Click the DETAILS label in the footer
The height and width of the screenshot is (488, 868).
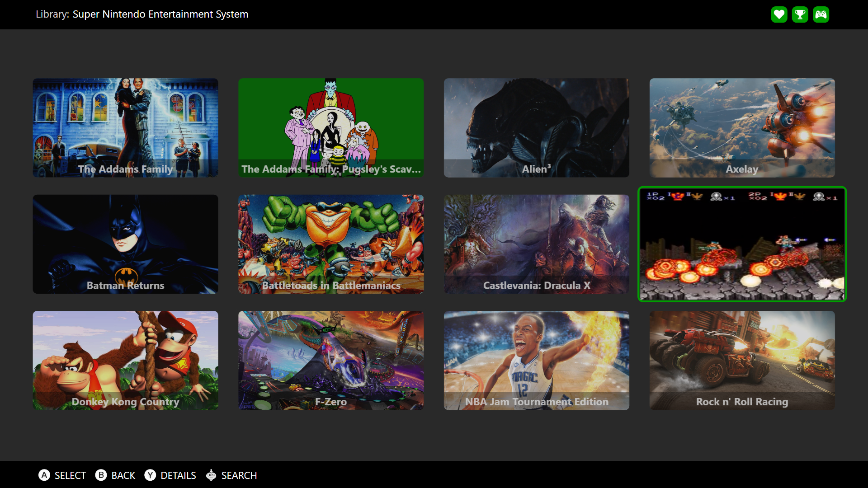[x=178, y=475]
